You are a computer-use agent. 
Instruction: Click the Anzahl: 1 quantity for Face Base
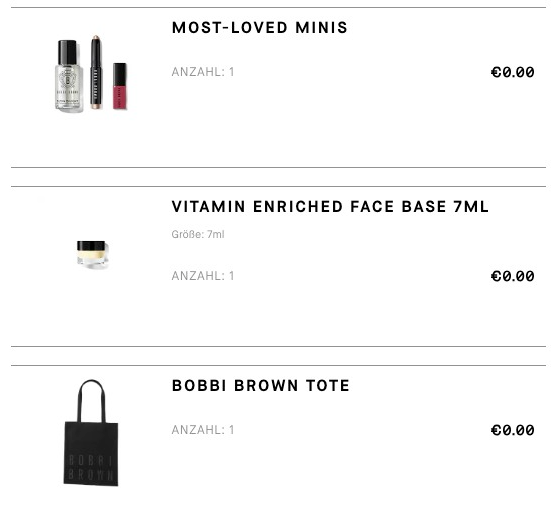click(x=203, y=276)
